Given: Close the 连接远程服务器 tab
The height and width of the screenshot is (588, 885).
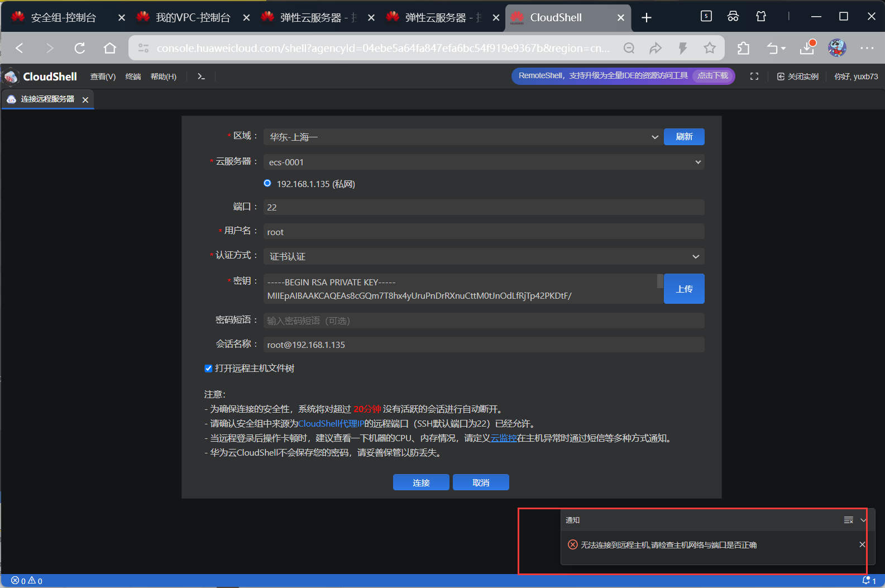Looking at the screenshot, I should 85,99.
